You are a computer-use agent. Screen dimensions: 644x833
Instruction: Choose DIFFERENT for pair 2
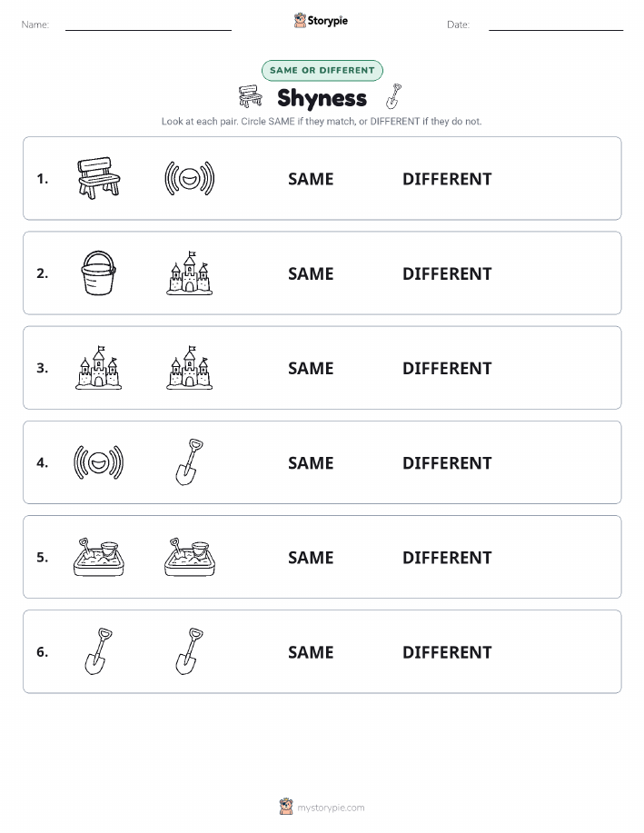447,273
